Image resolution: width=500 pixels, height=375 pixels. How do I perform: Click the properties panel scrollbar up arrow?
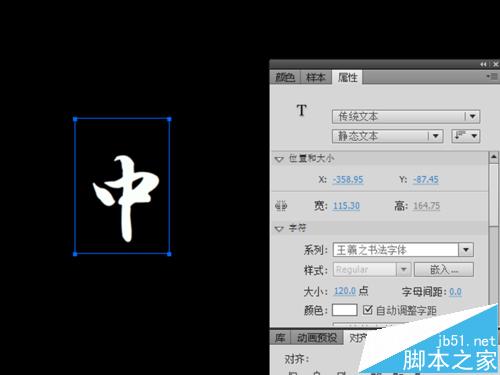click(x=494, y=157)
